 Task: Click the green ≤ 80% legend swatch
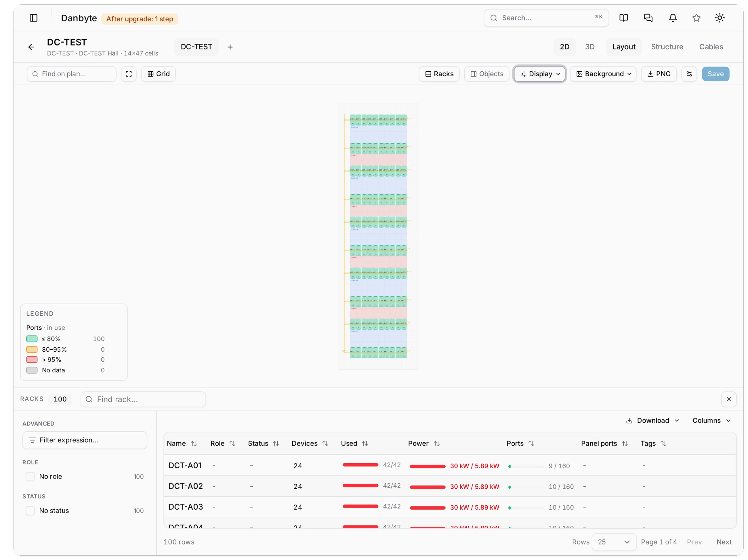32,338
